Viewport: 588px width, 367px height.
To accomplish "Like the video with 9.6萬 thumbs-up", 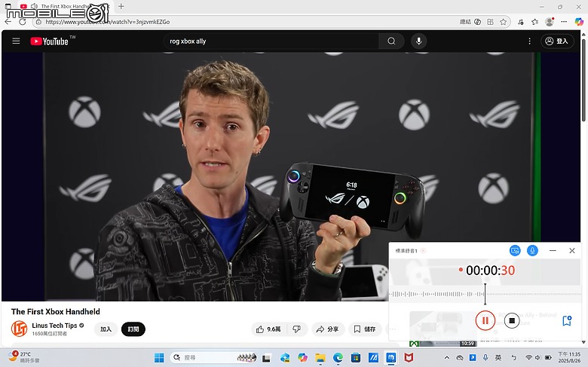I will pos(268,329).
